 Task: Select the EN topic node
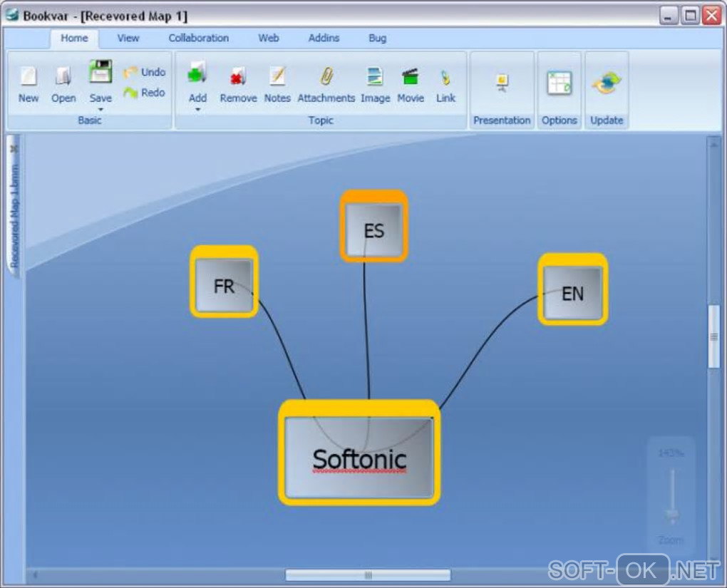click(572, 289)
